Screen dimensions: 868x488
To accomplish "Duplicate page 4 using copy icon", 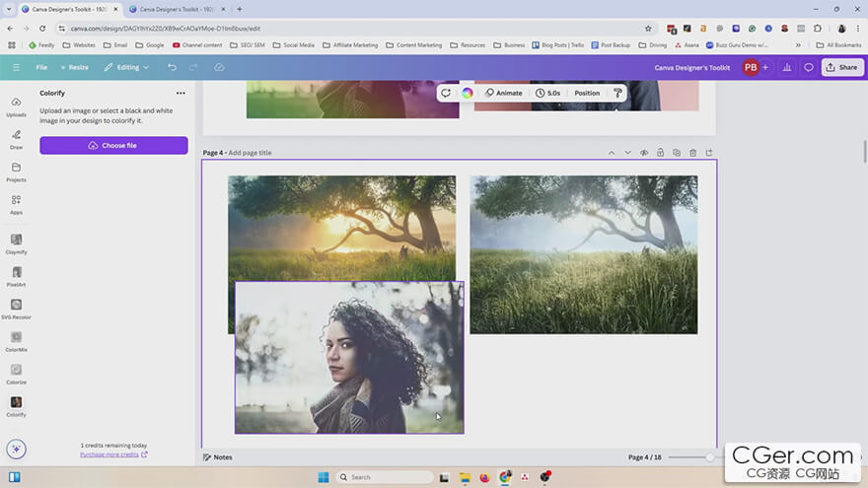I will pos(677,153).
